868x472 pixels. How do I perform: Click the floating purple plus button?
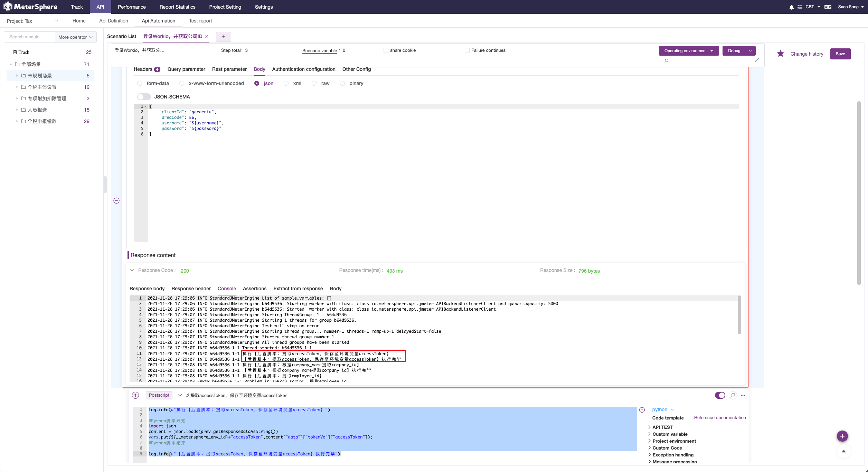[x=842, y=436]
